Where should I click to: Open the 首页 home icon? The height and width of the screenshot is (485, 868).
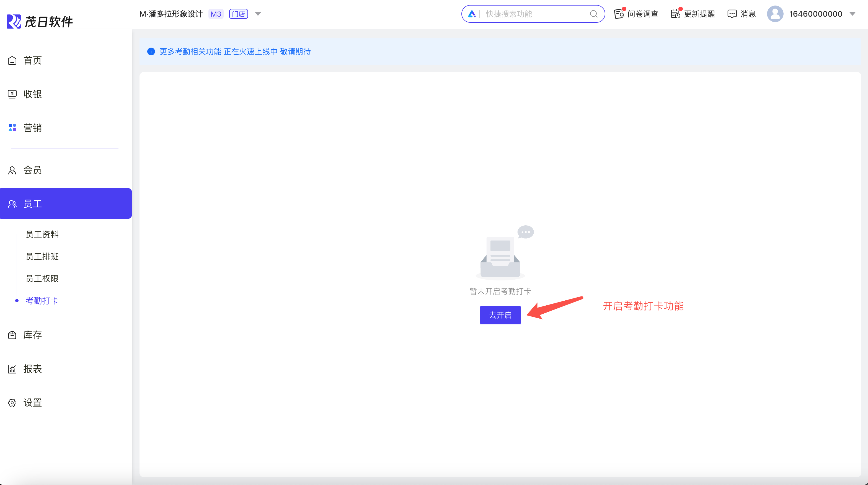pos(12,61)
